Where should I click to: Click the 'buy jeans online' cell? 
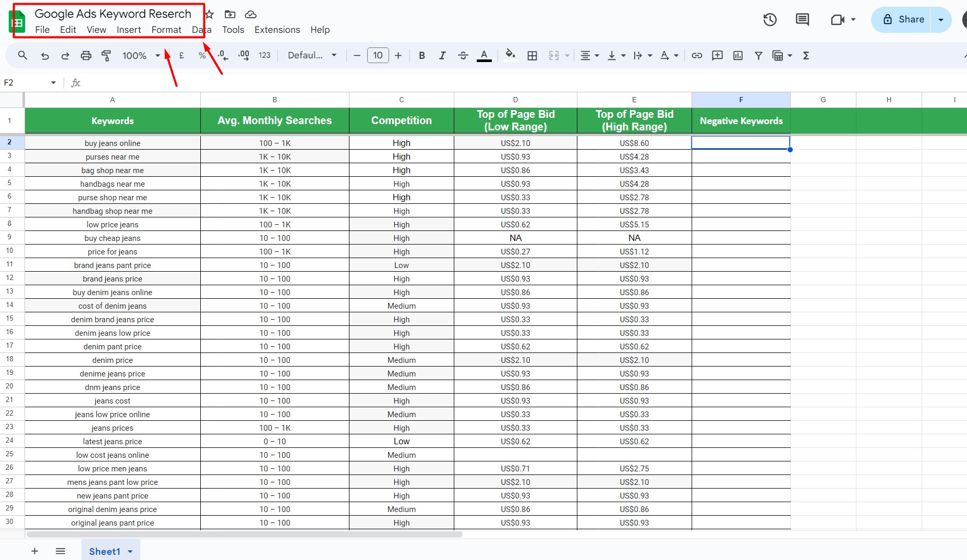tap(113, 143)
